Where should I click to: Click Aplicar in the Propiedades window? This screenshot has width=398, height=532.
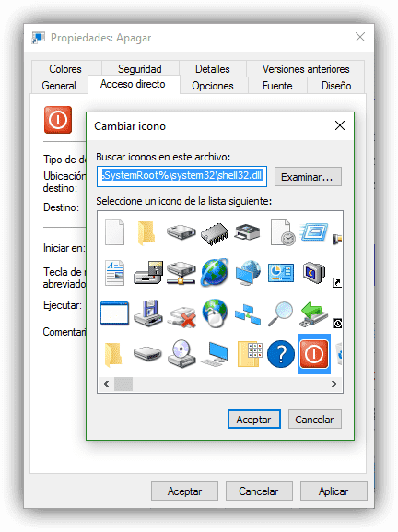[x=334, y=491]
